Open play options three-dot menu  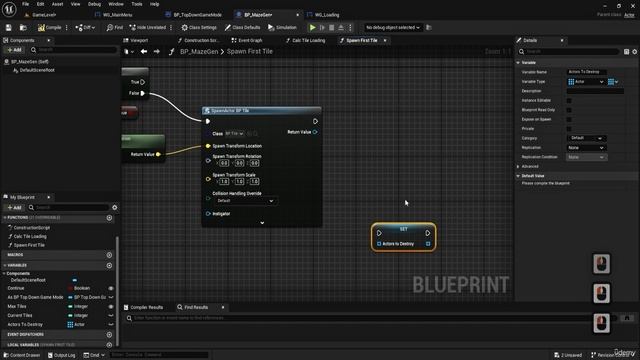350,27
